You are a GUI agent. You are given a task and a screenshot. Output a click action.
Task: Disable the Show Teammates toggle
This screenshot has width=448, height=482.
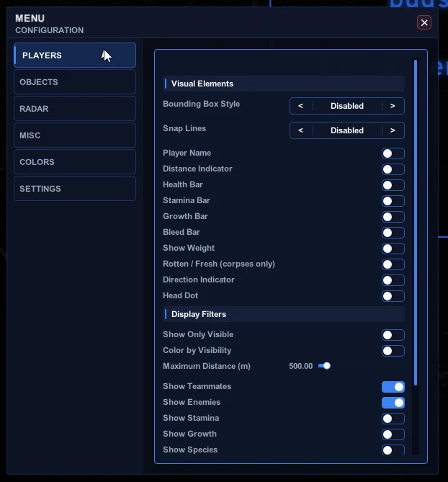click(x=393, y=387)
